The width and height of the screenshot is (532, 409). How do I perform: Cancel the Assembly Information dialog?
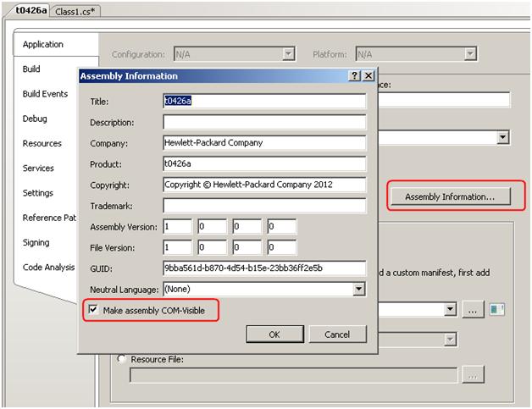[x=337, y=334]
